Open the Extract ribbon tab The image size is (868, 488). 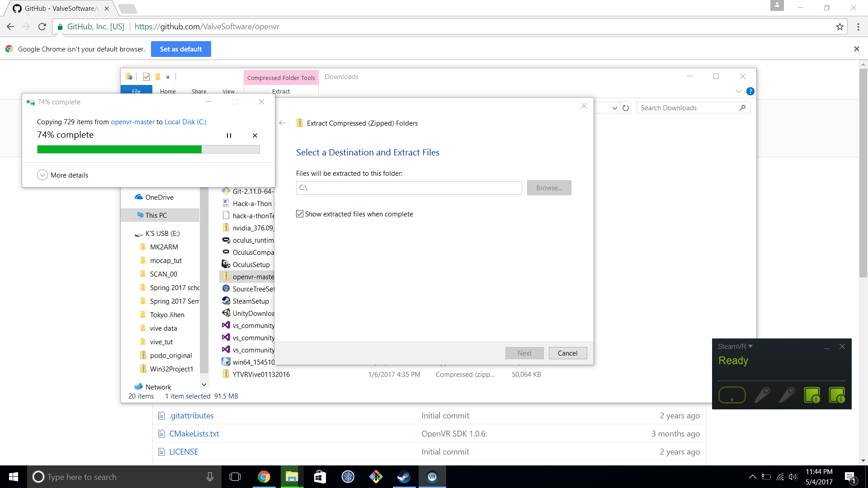[281, 91]
